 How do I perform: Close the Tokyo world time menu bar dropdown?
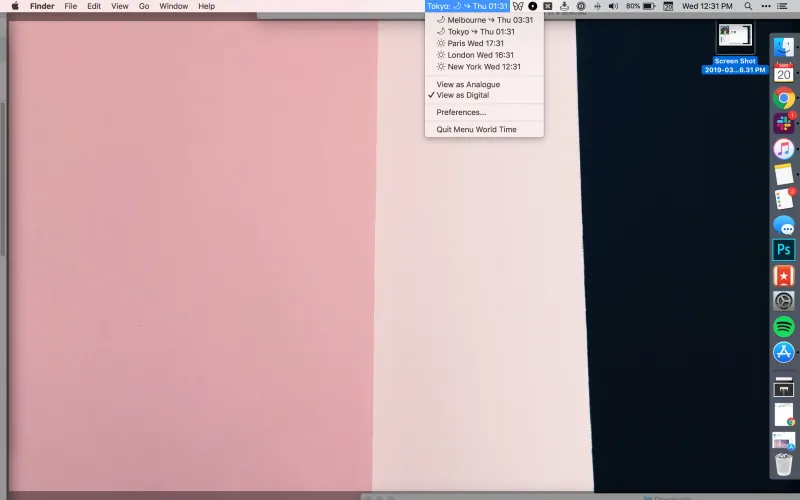(467, 6)
